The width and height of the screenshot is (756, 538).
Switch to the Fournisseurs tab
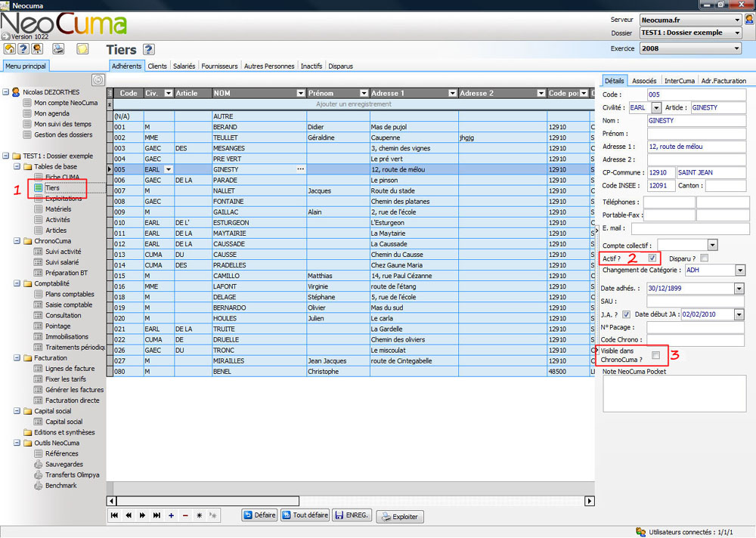point(219,66)
